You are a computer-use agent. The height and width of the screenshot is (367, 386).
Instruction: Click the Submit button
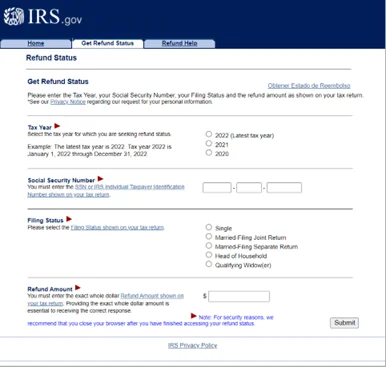pos(344,323)
